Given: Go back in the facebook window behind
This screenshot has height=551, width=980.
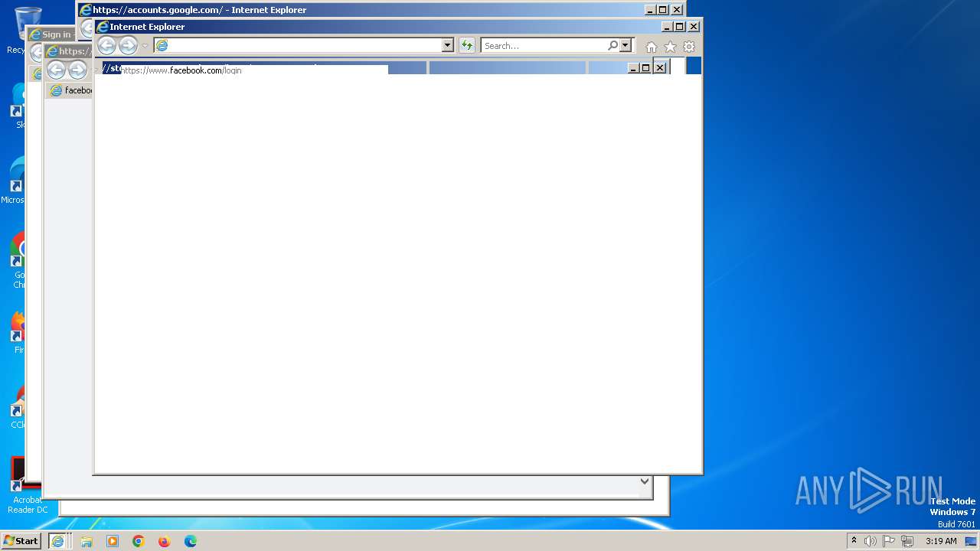Looking at the screenshot, I should (x=56, y=70).
